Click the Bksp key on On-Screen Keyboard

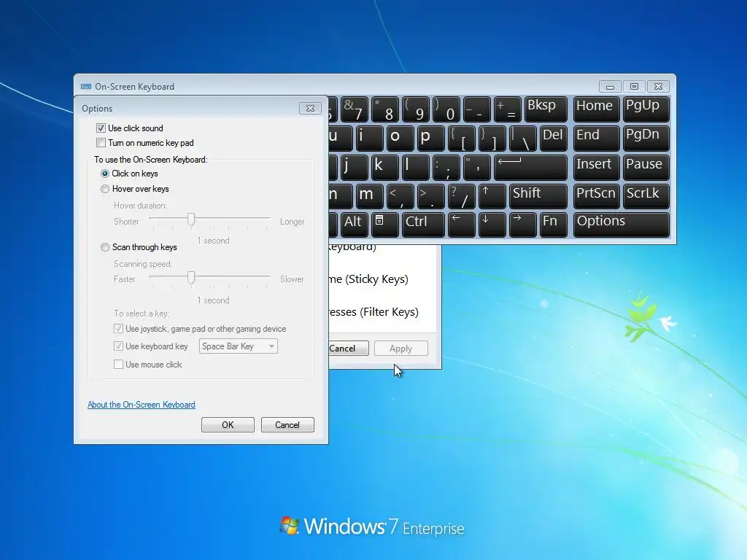point(546,109)
